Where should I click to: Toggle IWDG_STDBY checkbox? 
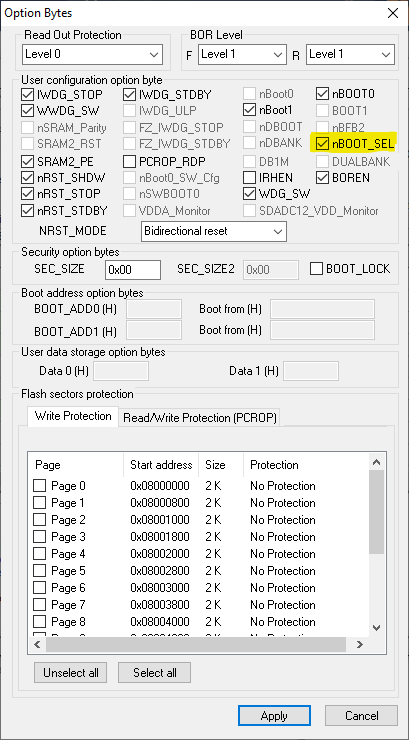[129, 94]
